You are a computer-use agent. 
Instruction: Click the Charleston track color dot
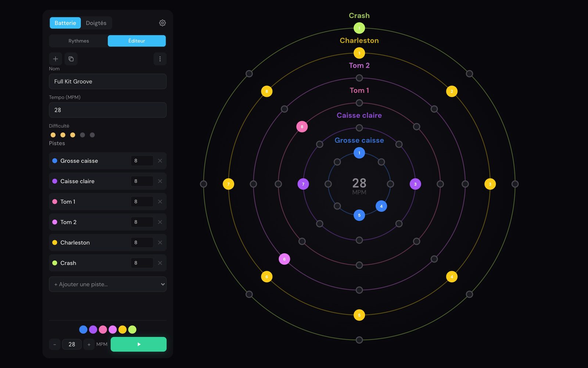pyautogui.click(x=55, y=243)
